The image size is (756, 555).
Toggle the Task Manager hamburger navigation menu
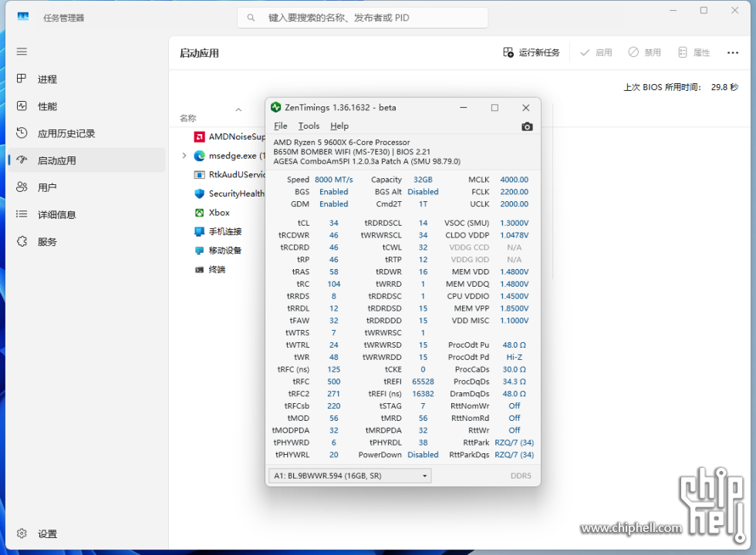click(22, 52)
